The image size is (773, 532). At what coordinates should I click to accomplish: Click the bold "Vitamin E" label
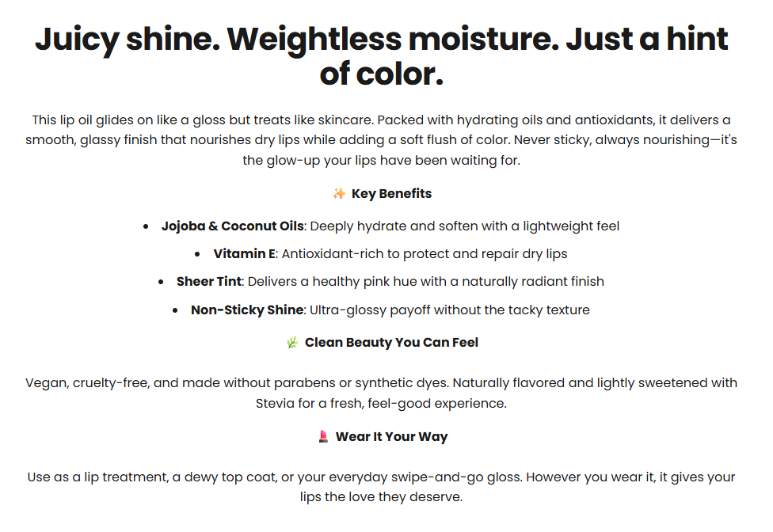point(244,254)
